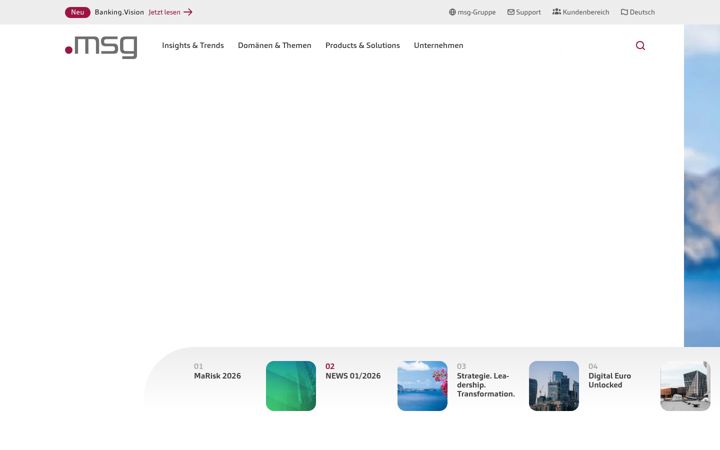Click the green thumbnail for NEWS 01/2026

click(291, 386)
